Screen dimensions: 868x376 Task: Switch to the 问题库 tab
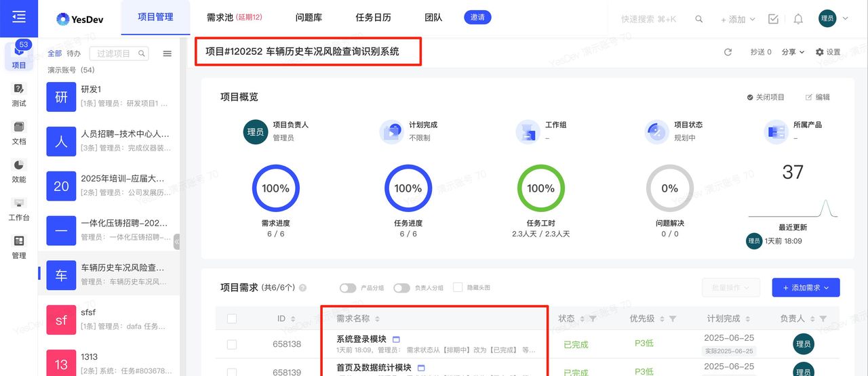coord(309,18)
